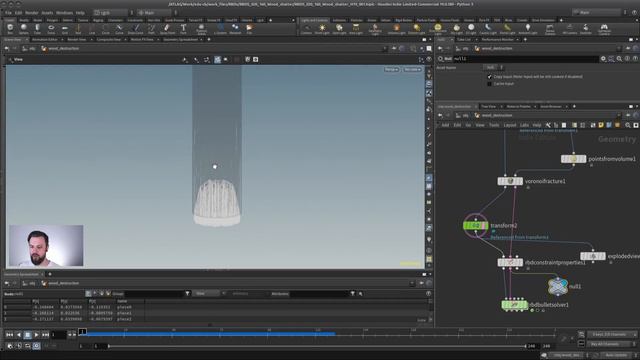Select the Grid shelf tool
The height and width of the screenshot is (360, 640).
coord(64,29)
